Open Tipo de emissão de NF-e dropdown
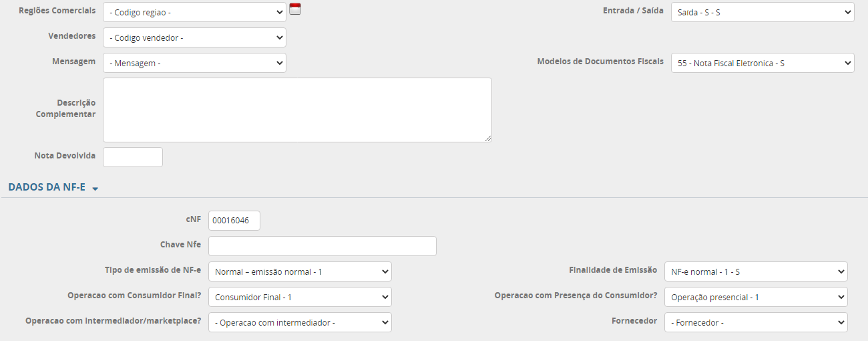Image resolution: width=868 pixels, height=341 pixels. tap(300, 271)
